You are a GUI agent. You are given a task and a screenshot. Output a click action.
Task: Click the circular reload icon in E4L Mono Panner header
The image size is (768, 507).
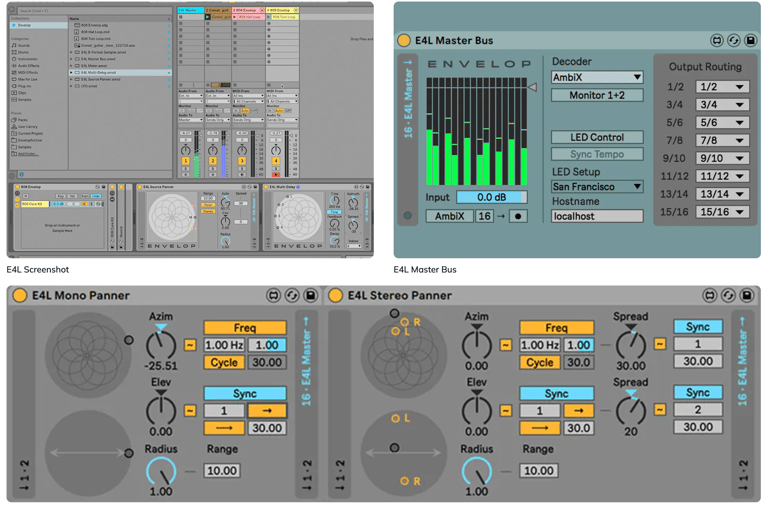[292, 295]
